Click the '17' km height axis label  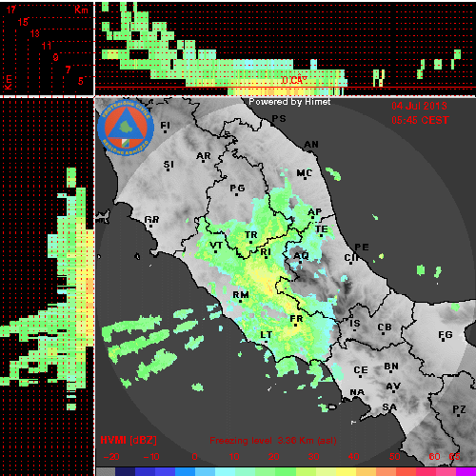[x=11, y=10]
